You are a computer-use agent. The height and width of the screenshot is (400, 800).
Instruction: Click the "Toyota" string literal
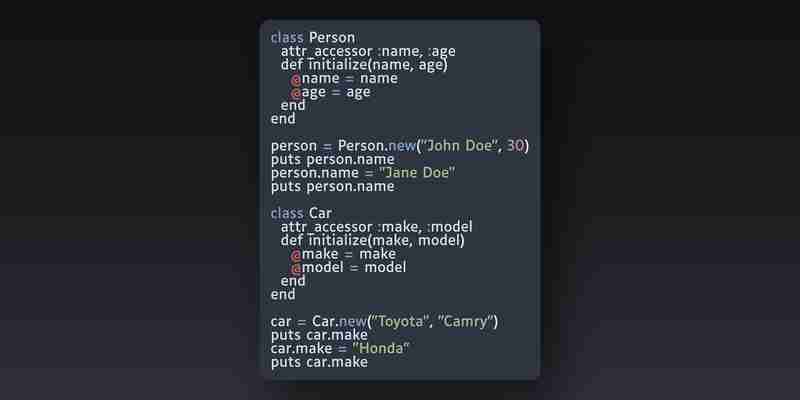401,321
